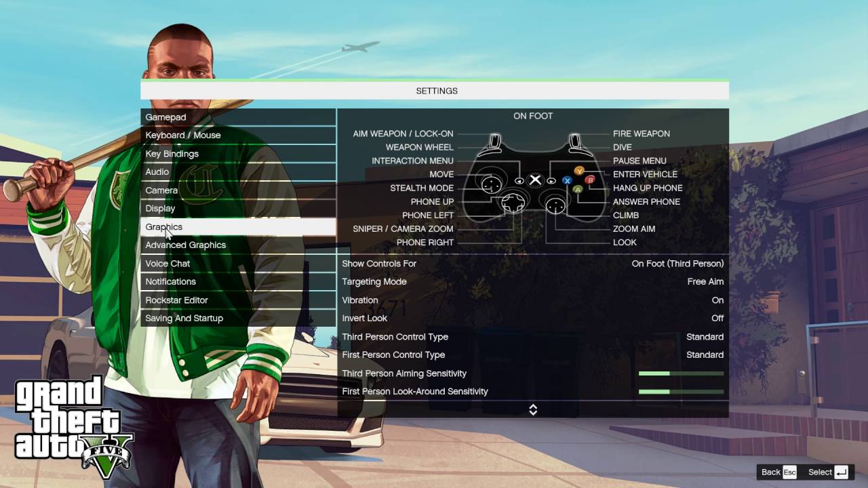The image size is (868, 488).
Task: Change Show Controls For option
Action: coord(533,264)
